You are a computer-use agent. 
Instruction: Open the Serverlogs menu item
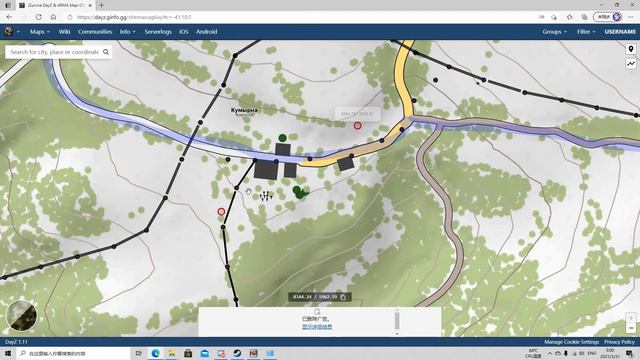158,32
